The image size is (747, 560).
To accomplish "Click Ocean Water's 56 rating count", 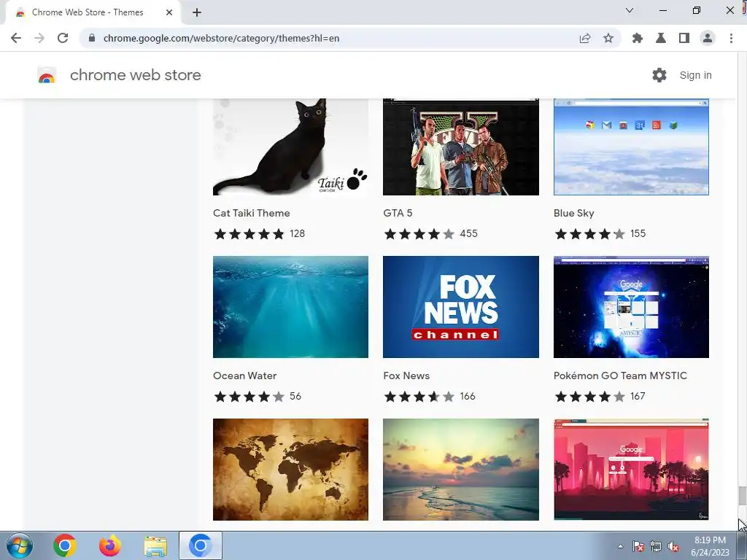I will (295, 396).
